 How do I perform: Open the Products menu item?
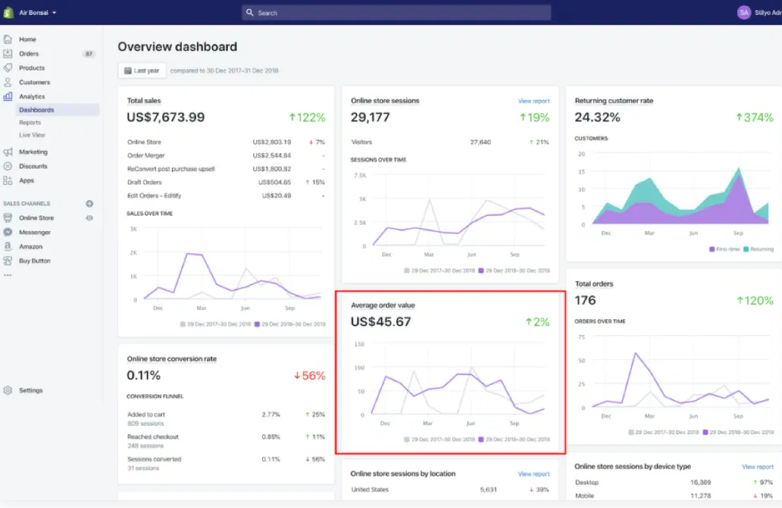click(x=32, y=68)
